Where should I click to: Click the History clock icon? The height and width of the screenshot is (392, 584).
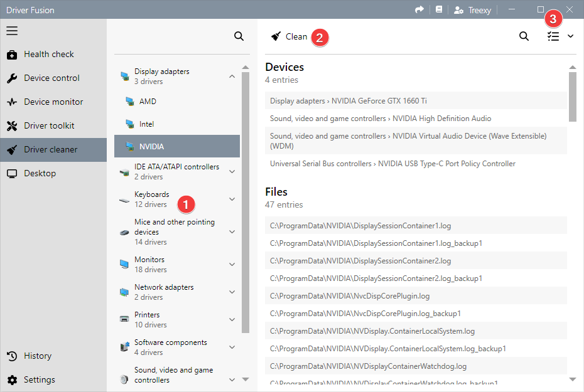pyautogui.click(x=12, y=356)
